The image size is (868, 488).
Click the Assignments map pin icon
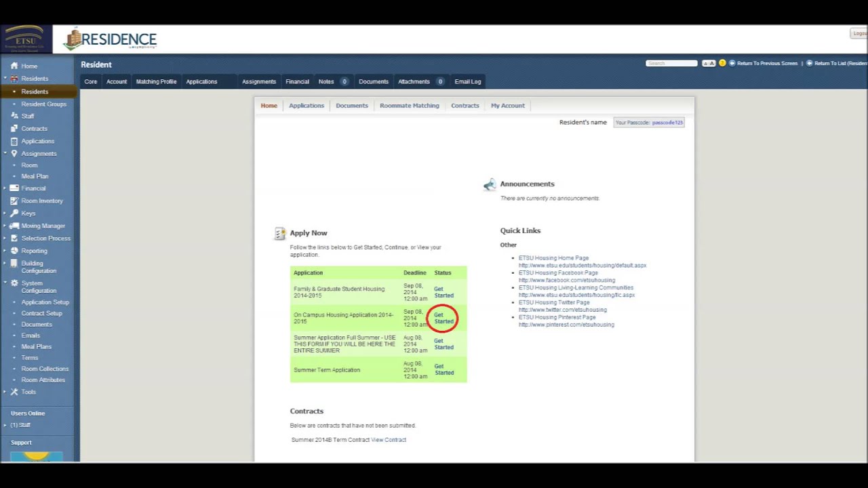(x=14, y=153)
